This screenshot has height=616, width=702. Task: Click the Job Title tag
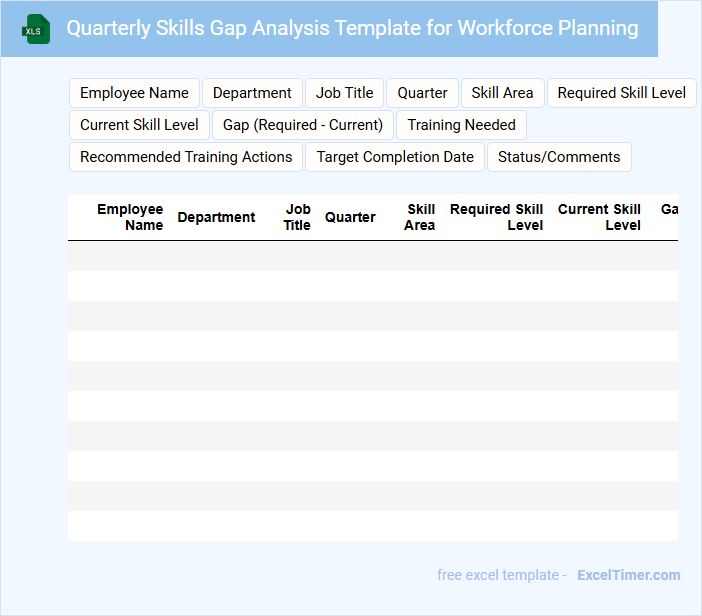[344, 93]
